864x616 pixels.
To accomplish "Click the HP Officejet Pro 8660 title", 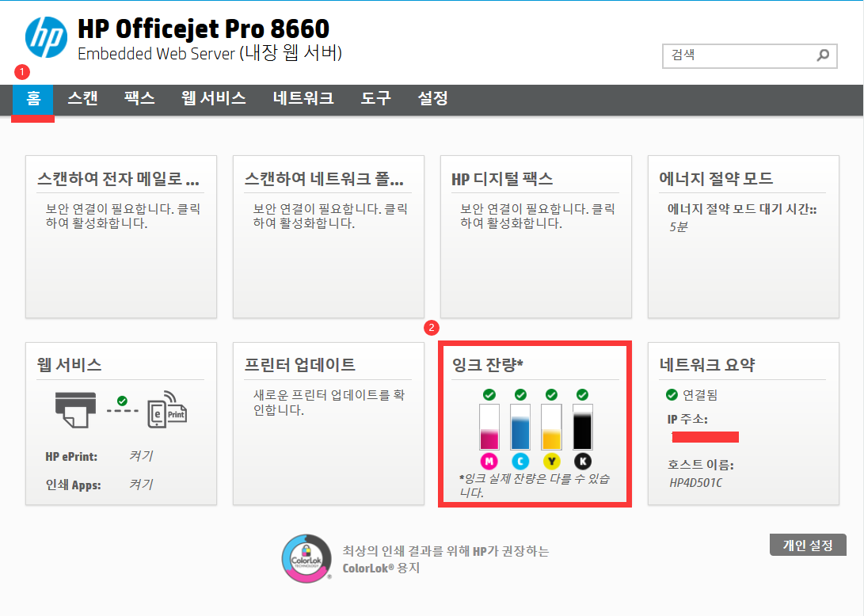I will 204,29.
